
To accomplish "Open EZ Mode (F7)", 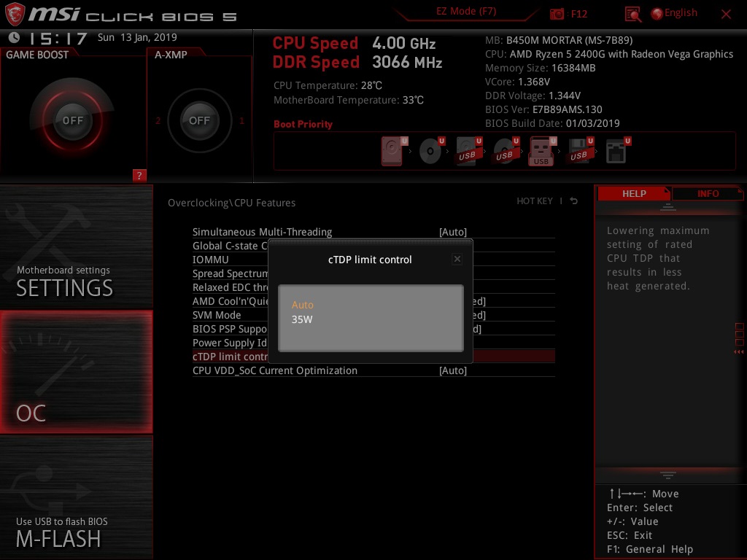I will (465, 12).
